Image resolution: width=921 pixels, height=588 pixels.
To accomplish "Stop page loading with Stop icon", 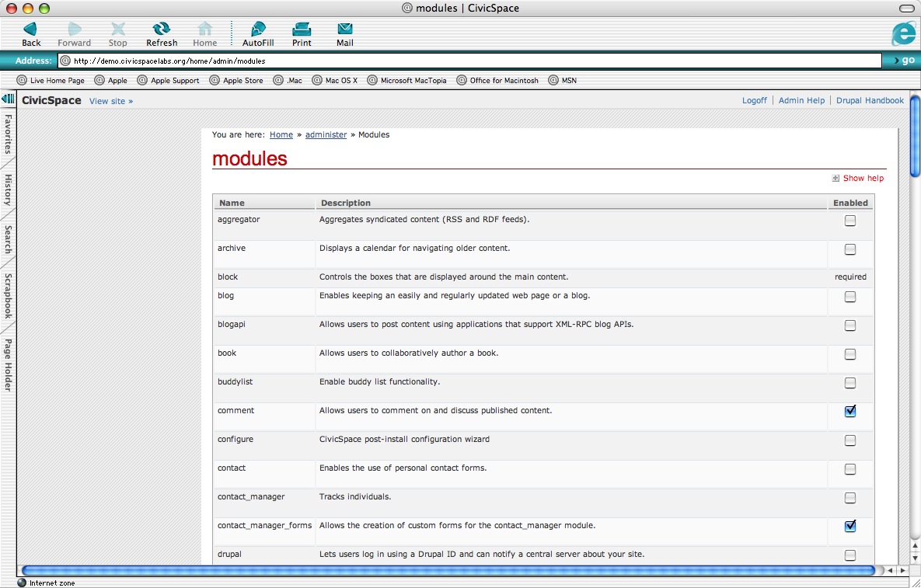I will click(117, 34).
